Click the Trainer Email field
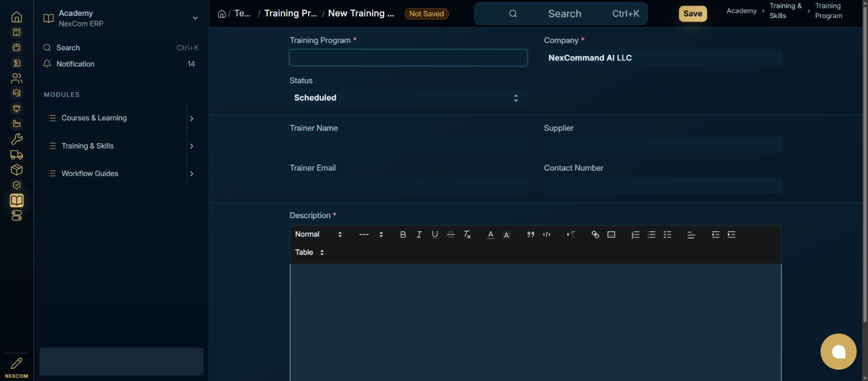 (408, 185)
